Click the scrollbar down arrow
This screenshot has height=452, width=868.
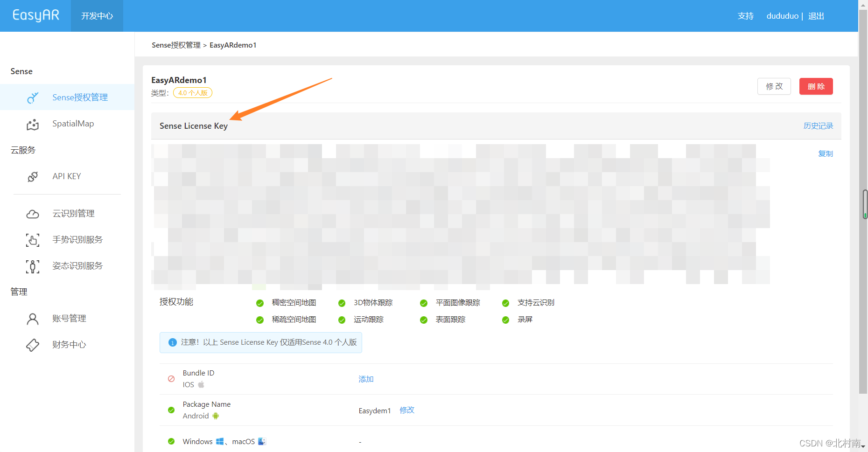863,447
